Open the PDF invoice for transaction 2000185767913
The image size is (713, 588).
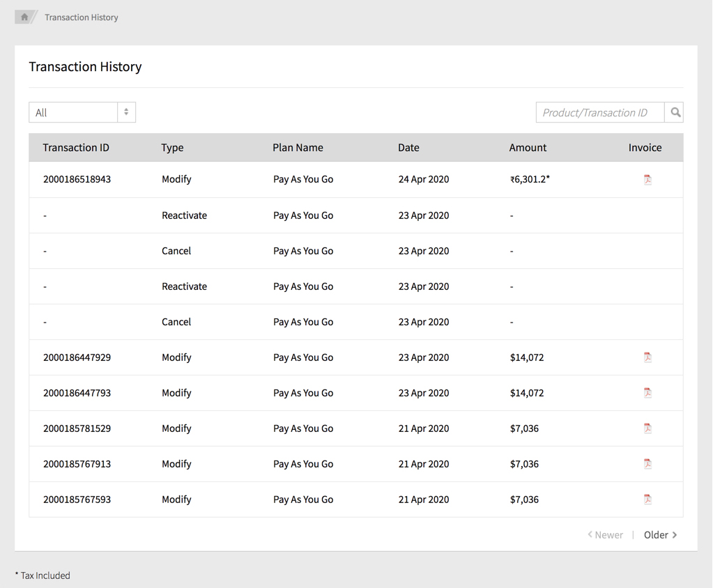[x=647, y=463]
